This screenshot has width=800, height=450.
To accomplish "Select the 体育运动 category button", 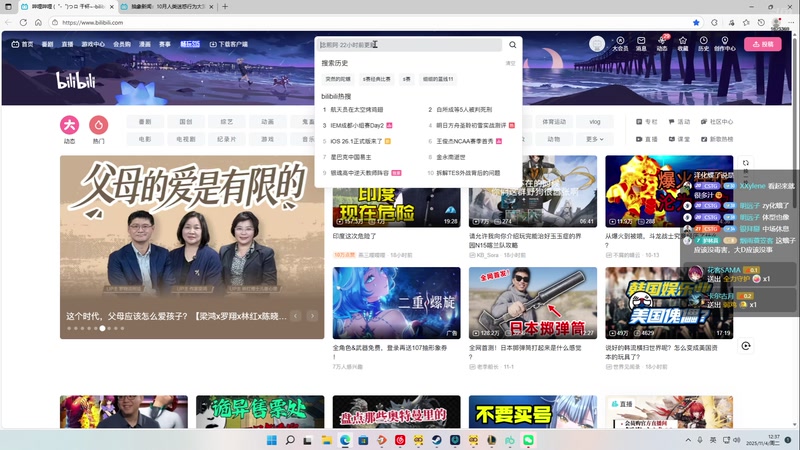I will click(554, 121).
